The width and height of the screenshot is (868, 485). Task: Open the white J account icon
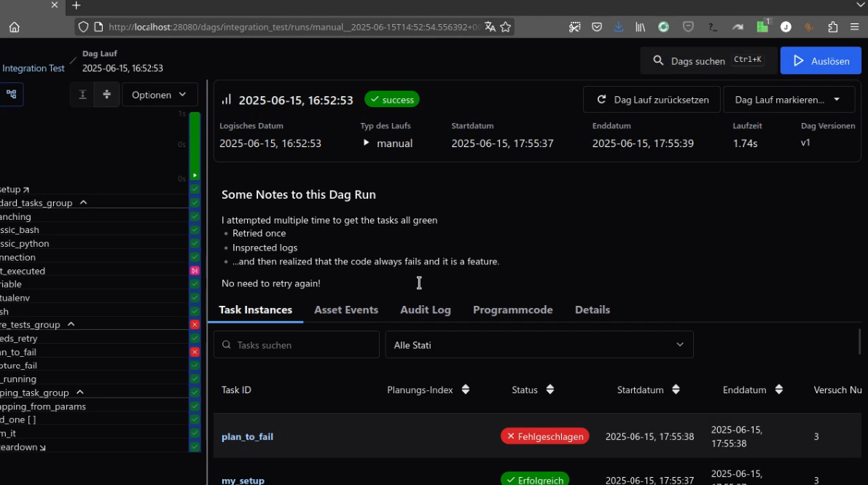tap(786, 27)
